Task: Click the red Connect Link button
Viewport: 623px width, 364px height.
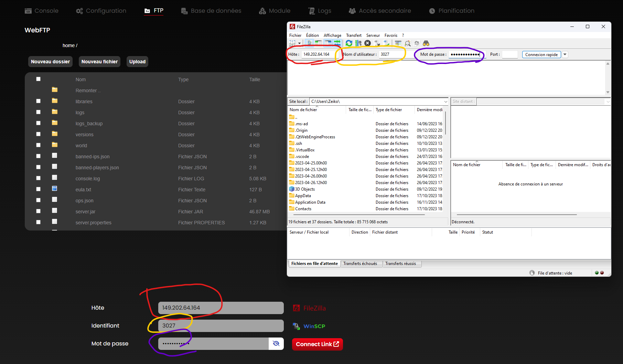Action: 317,344
